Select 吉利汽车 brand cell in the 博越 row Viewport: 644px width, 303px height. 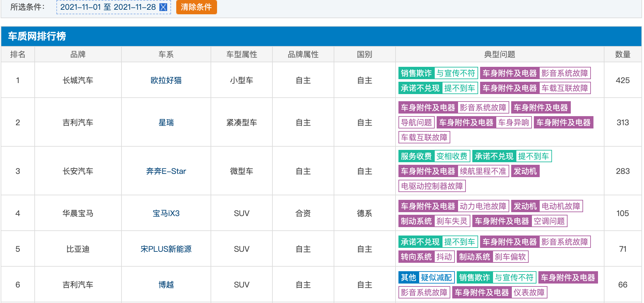78,285
